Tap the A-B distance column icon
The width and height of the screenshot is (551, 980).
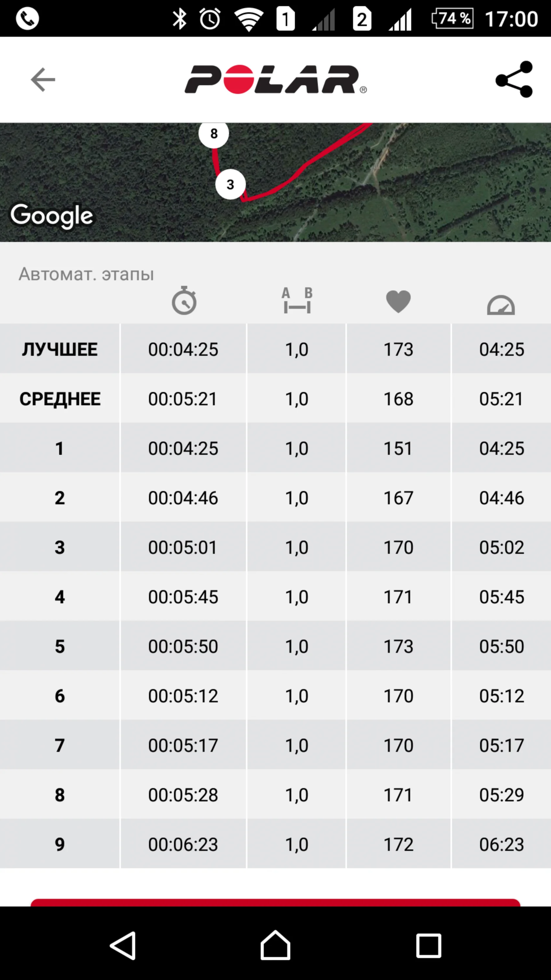tap(297, 301)
